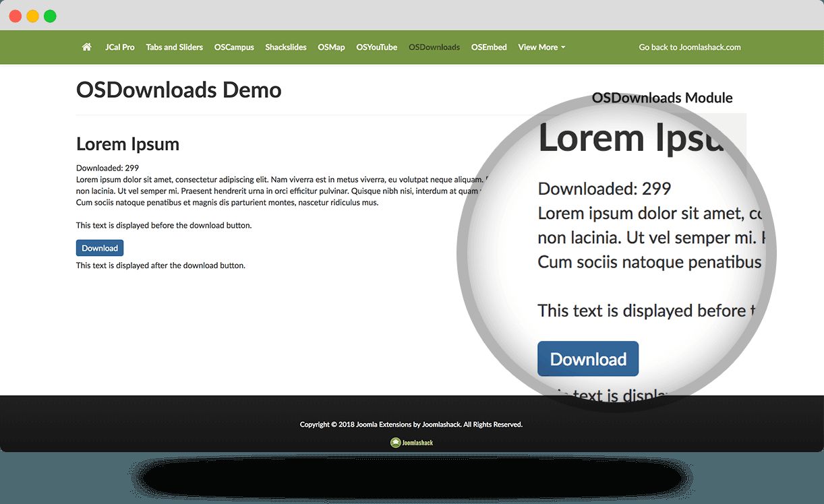The image size is (824, 504).
Task: Click text displayed before the download button
Action: click(164, 225)
